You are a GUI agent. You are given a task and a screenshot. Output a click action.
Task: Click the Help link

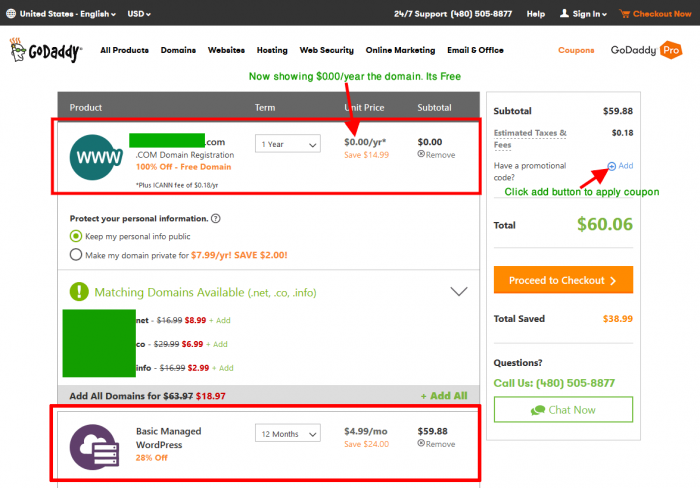click(536, 14)
